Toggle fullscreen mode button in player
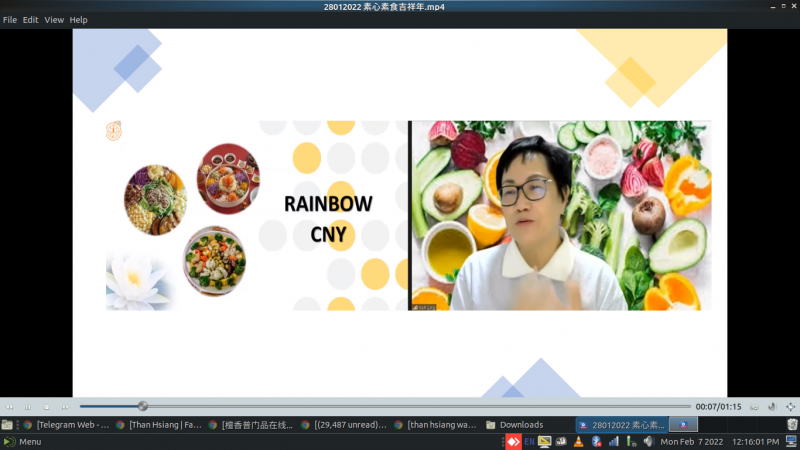 click(791, 407)
